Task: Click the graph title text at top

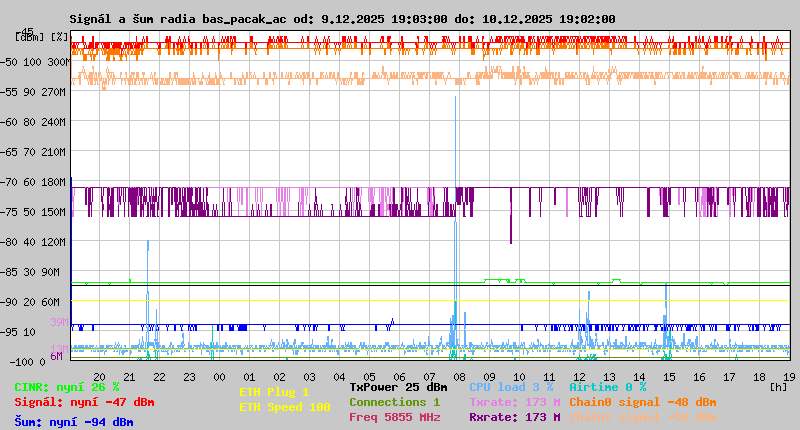Action: [x=342, y=19]
